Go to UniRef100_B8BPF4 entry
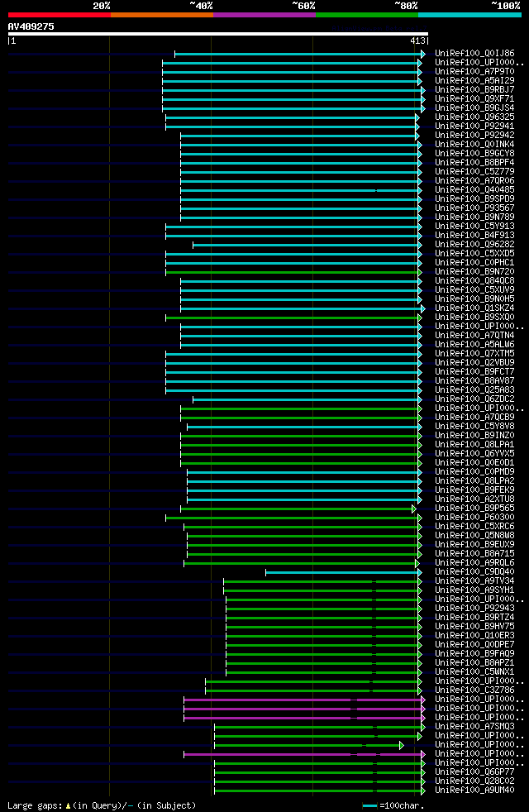 pos(474,163)
